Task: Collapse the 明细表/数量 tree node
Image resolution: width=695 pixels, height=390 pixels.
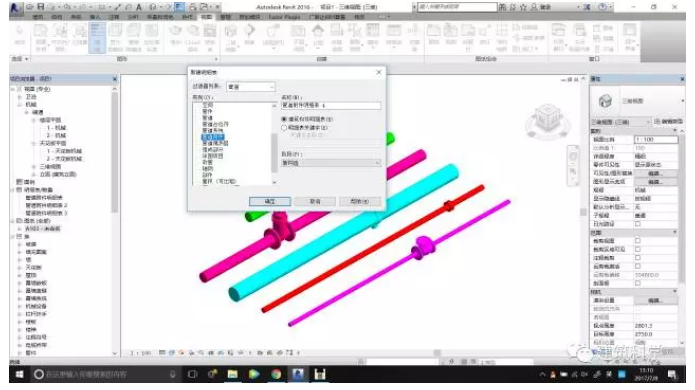Action: point(13,190)
